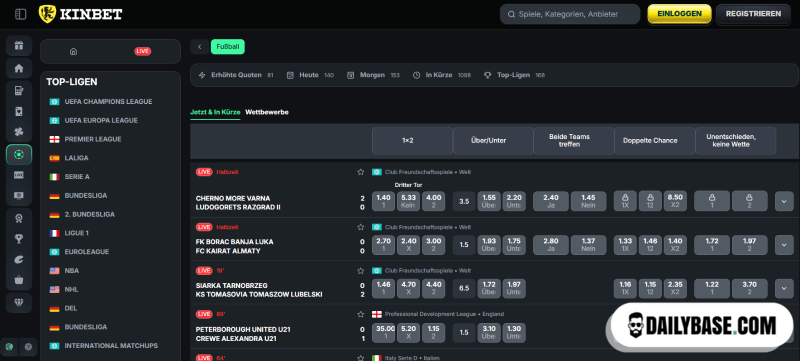The height and width of the screenshot is (361, 800).
Task: Select 5.33 Kein odds for Cherno More match
Action: [408, 201]
